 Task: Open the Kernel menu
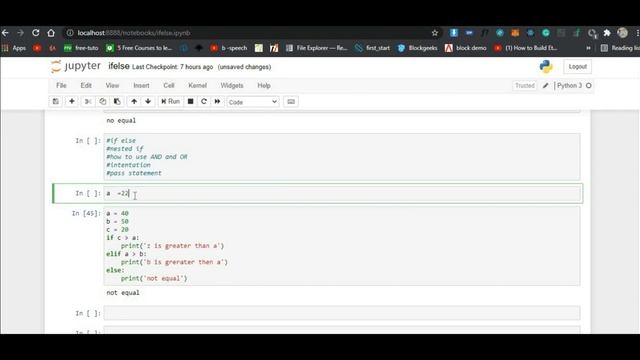[x=197, y=86]
